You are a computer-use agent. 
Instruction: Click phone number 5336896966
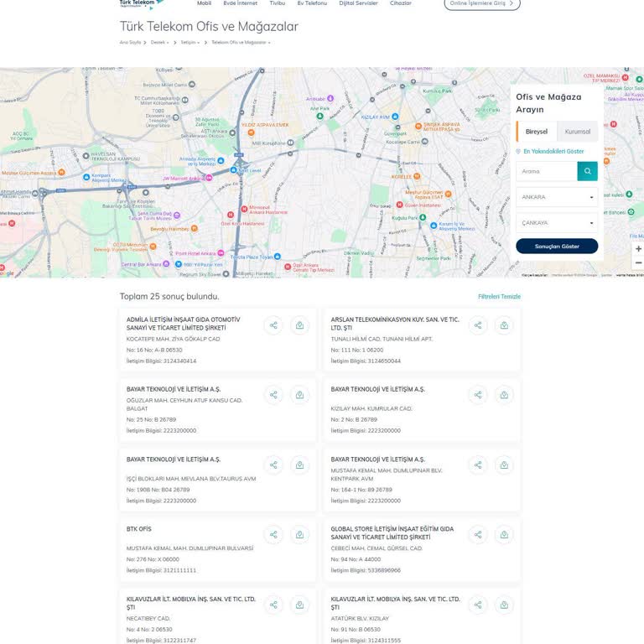(x=384, y=570)
